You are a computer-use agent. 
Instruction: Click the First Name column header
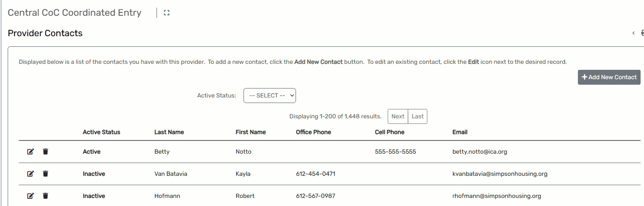tap(250, 132)
